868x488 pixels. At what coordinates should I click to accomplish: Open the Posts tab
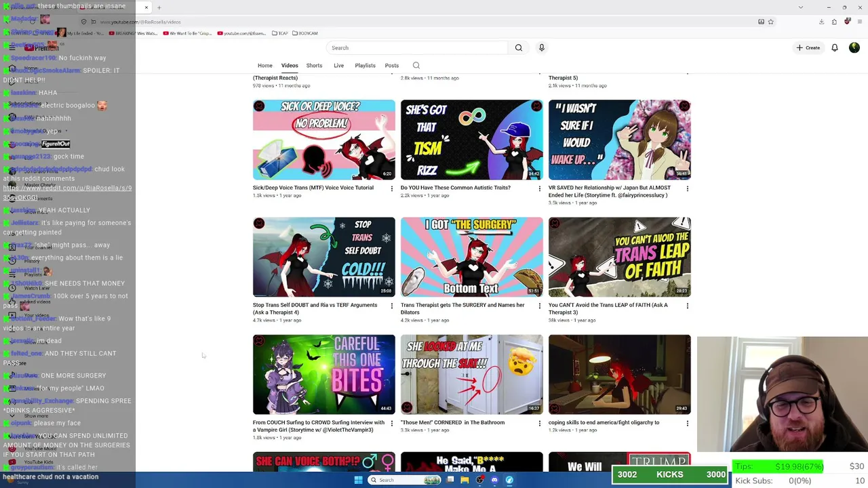click(392, 66)
